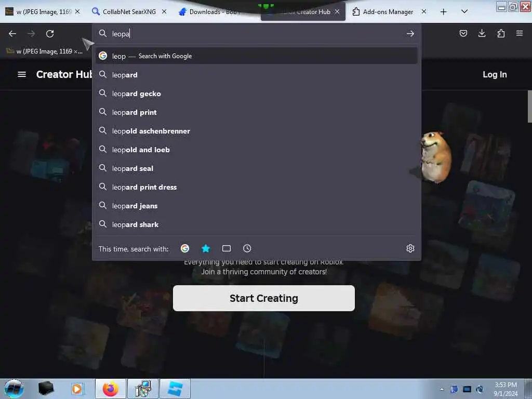Open the Windows Start orb
532x399 pixels.
14,389
